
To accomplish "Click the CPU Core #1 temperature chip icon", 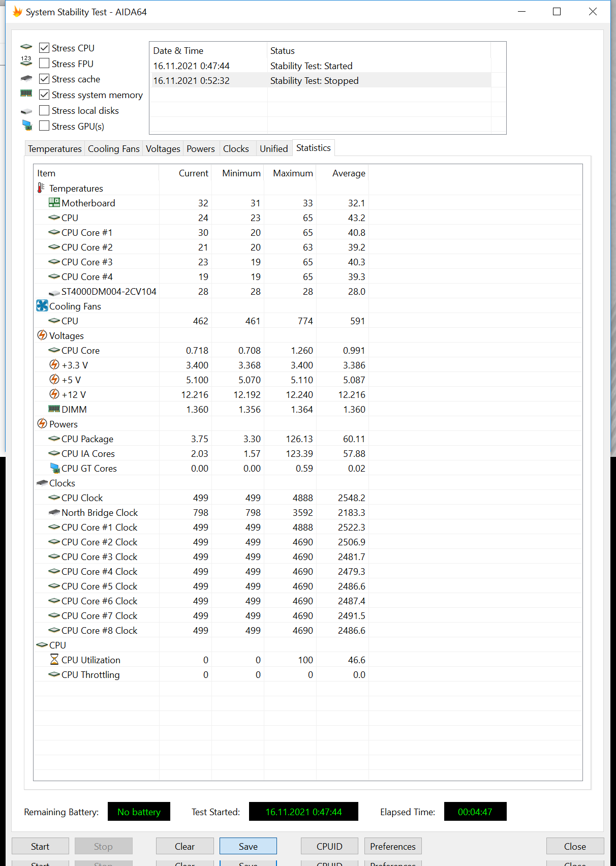I will click(54, 232).
